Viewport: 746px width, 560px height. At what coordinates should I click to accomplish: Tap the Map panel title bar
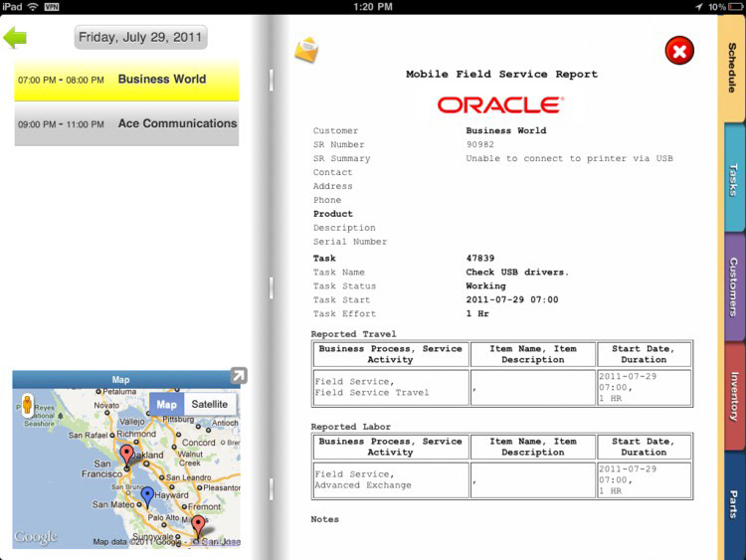click(x=120, y=379)
